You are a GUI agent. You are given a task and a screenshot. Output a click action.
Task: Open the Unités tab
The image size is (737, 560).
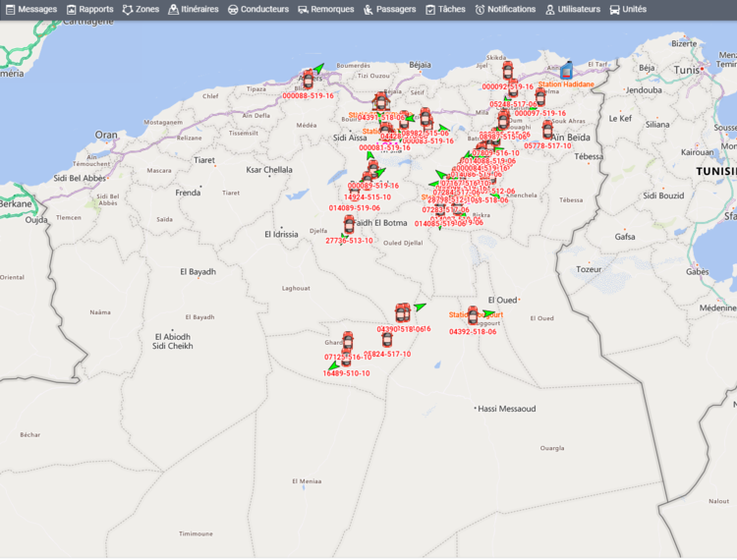click(x=628, y=10)
